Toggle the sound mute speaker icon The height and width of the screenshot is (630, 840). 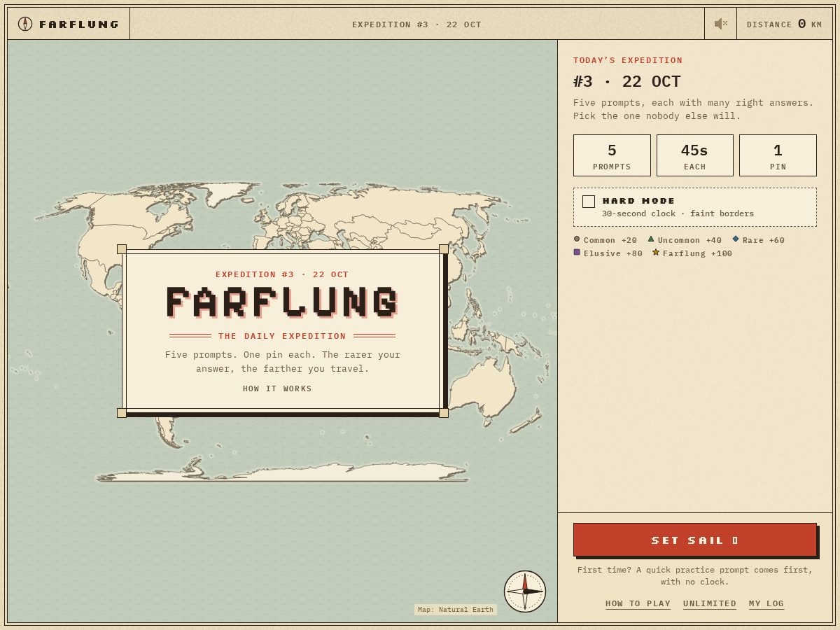(720, 24)
